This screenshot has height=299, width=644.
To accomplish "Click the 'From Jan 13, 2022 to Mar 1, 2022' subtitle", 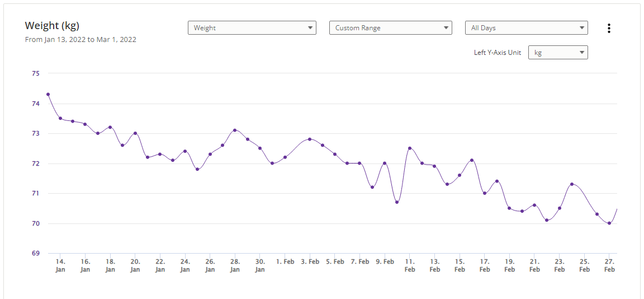I will point(80,40).
